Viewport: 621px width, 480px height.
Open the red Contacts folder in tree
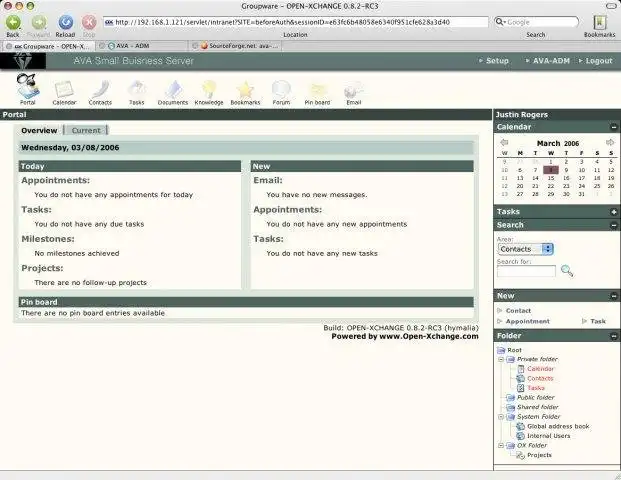point(540,379)
